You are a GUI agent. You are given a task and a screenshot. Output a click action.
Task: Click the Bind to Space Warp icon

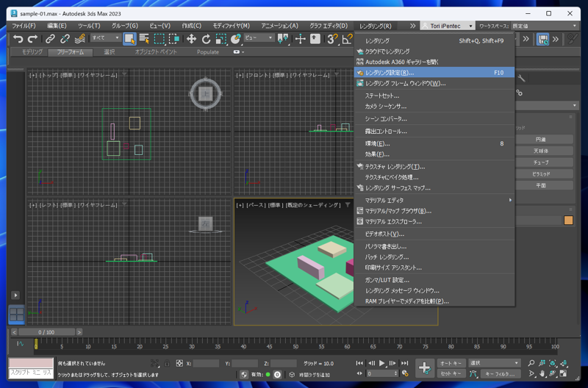pyautogui.click(x=79, y=39)
